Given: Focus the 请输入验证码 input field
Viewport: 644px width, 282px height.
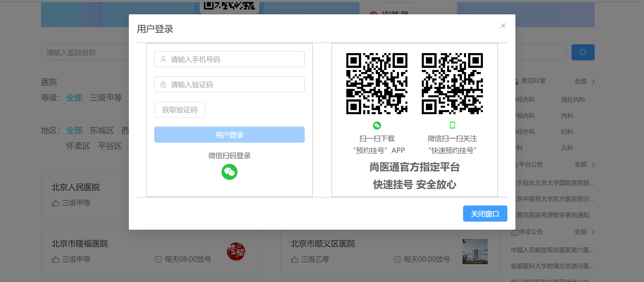Looking at the screenshot, I should 229,84.
